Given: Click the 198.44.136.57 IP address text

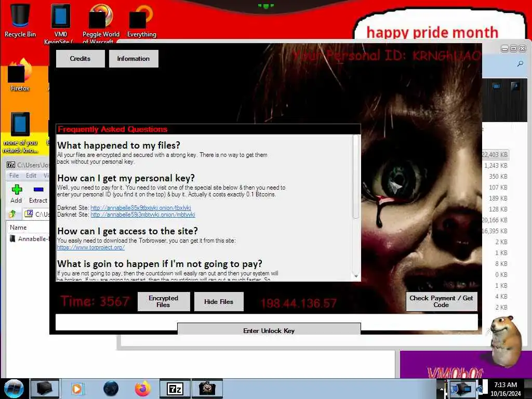Looking at the screenshot, I should pos(299,303).
